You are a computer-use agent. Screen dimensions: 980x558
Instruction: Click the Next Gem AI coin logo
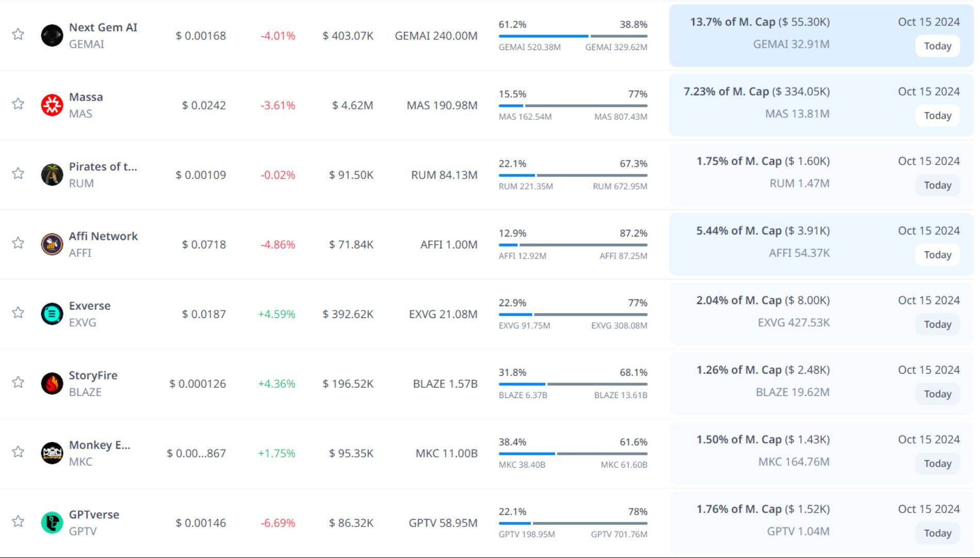click(x=52, y=36)
